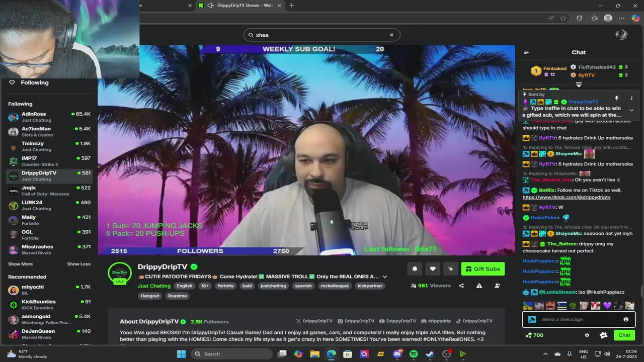Click Show More under Following

[20, 264]
